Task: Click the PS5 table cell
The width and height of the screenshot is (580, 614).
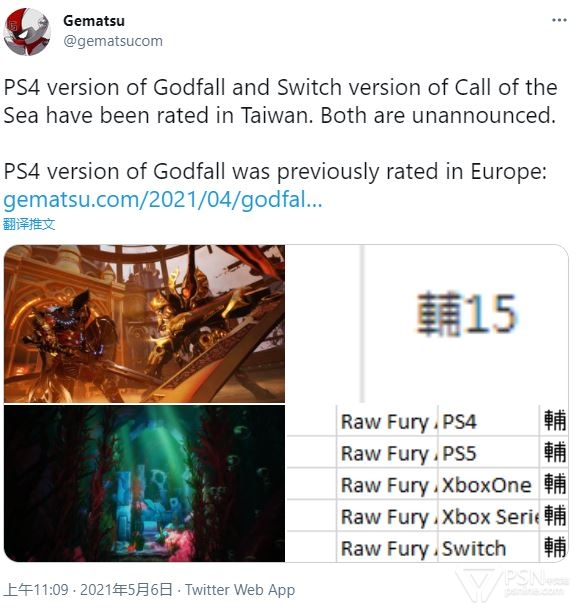Action: click(488, 453)
